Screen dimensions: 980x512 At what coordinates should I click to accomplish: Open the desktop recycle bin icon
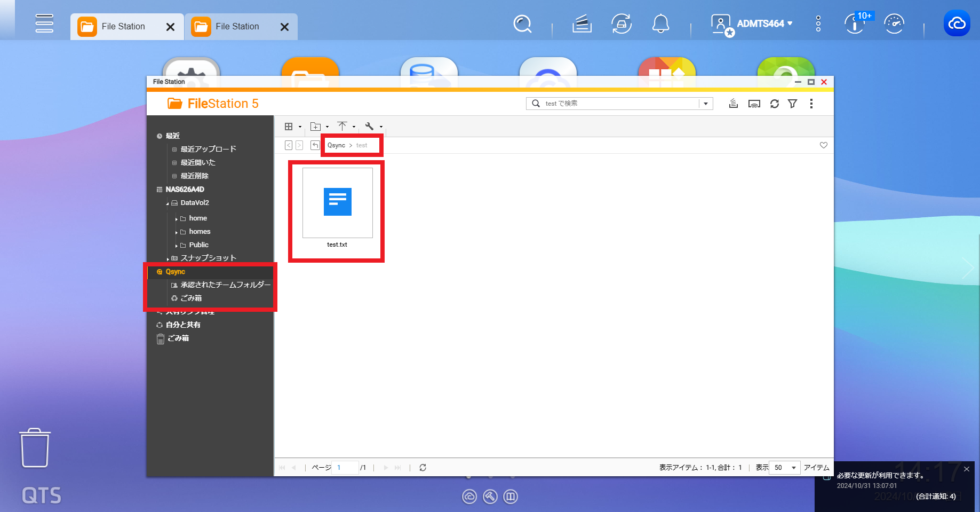pos(35,448)
